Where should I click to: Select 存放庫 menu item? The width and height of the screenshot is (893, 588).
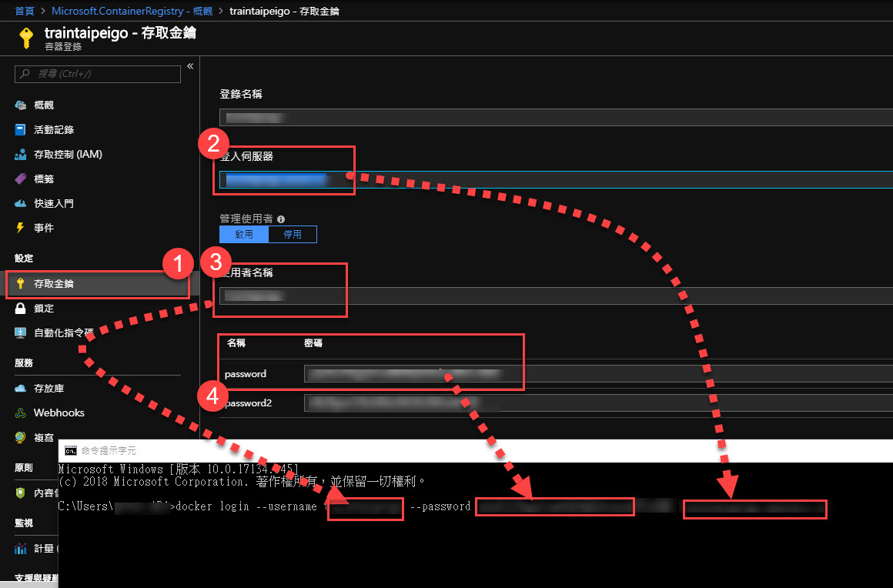click(x=49, y=388)
